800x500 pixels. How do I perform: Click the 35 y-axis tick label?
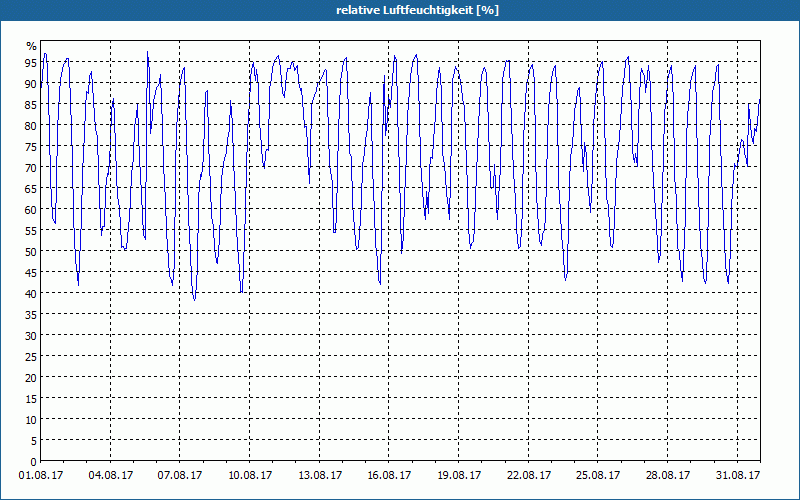[x=31, y=314]
